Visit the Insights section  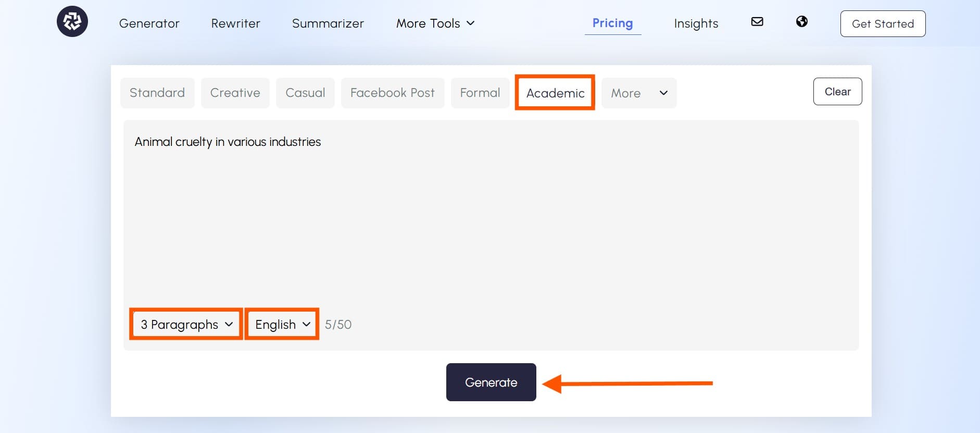click(696, 23)
